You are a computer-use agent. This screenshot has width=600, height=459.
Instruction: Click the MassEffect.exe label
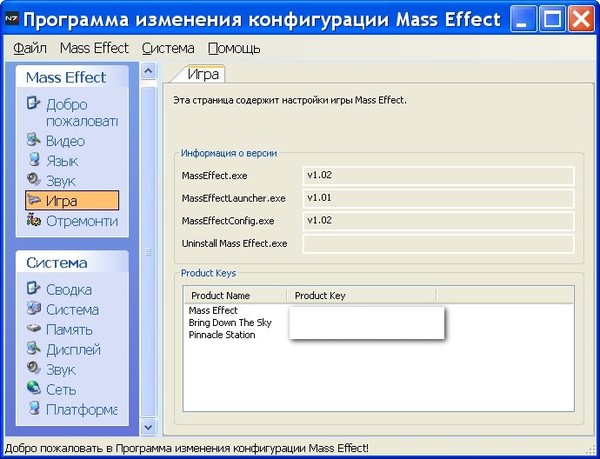214,176
